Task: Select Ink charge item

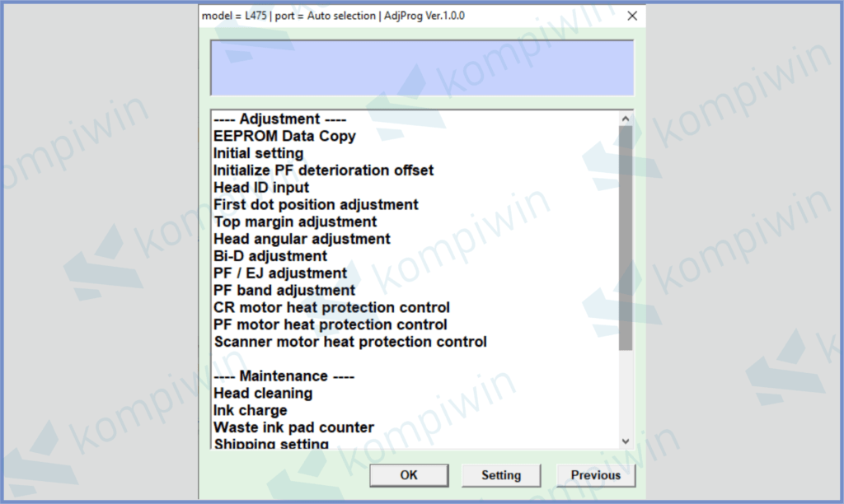Action: pos(250,411)
